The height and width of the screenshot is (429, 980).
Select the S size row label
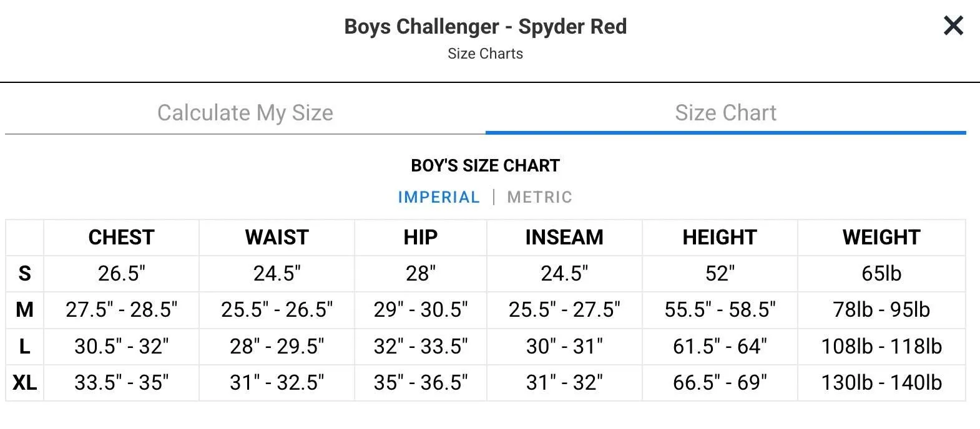coord(24,273)
